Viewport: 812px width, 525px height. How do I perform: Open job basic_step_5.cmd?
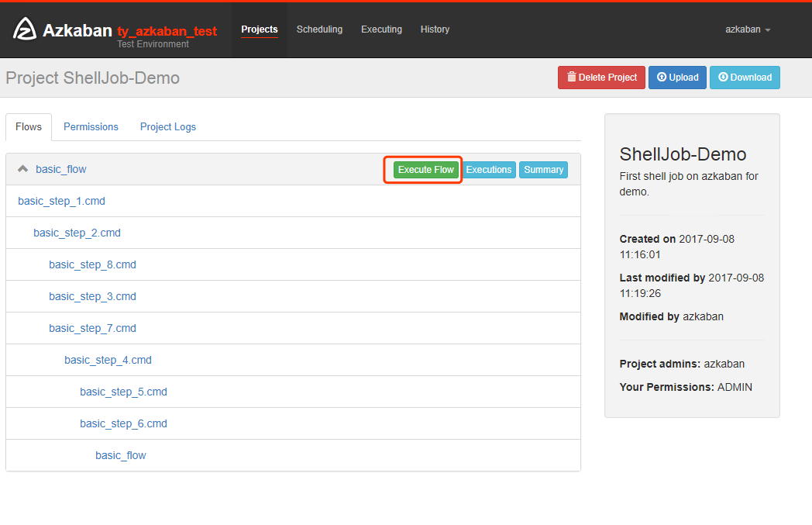(x=124, y=392)
